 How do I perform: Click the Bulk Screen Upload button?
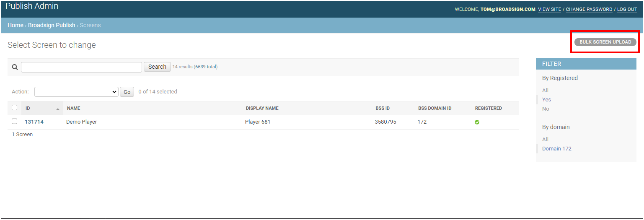point(605,42)
